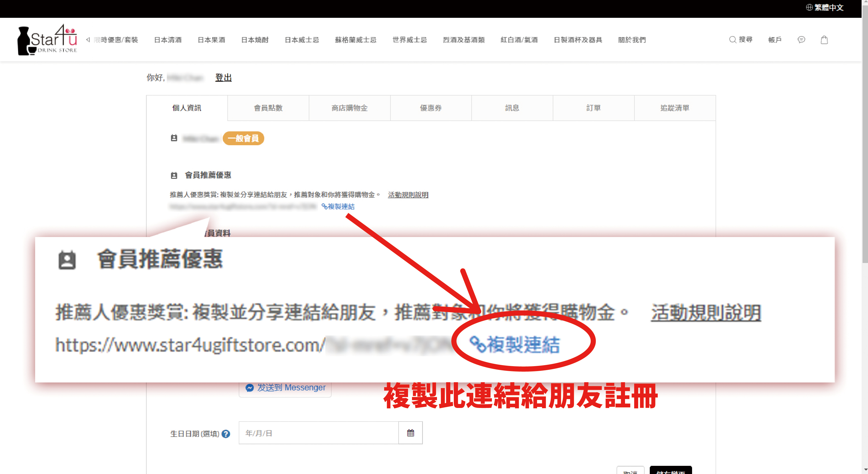Click the 年/月/日 birthday input field
The image size is (868, 474).
(x=318, y=433)
